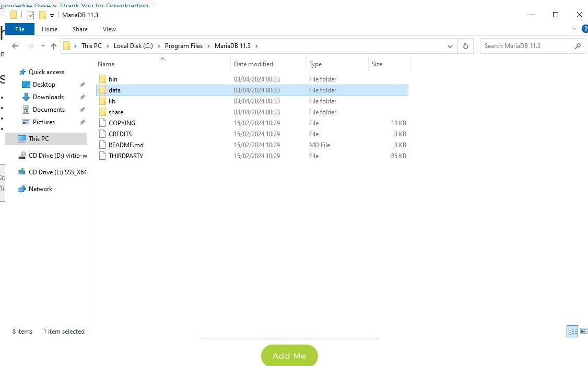The image size is (588, 366).
Task: Expand chevron after MariaDB 11.3 breadcrumb
Action: 256,46
